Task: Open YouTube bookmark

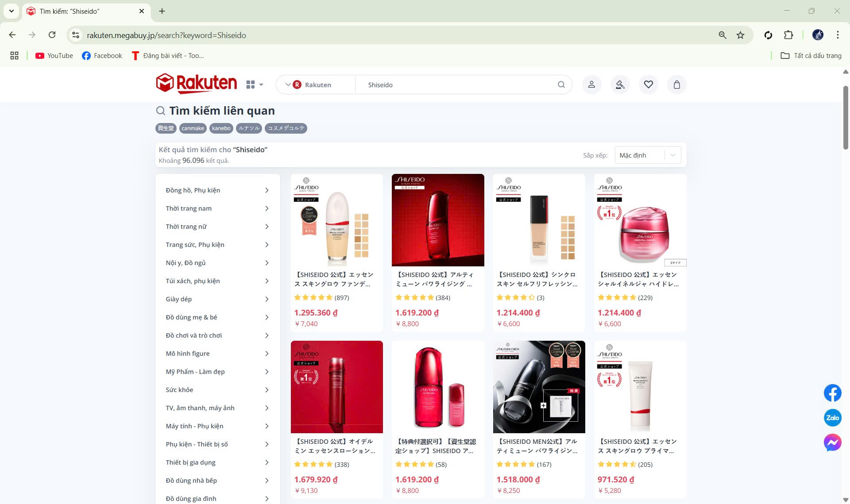Action: click(54, 56)
